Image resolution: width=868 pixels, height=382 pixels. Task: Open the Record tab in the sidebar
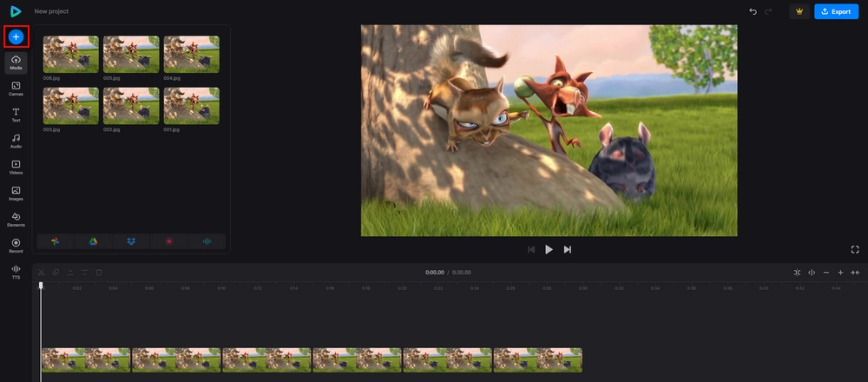coord(16,246)
